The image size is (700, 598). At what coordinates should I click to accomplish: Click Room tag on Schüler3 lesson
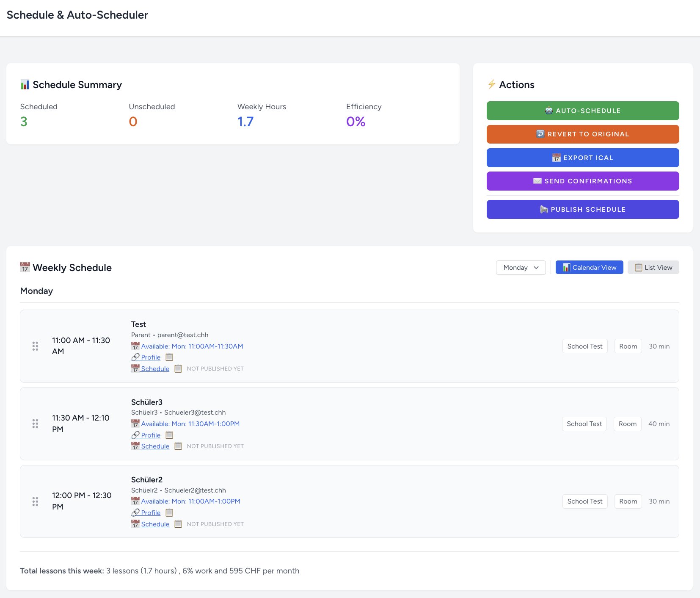pyautogui.click(x=627, y=424)
